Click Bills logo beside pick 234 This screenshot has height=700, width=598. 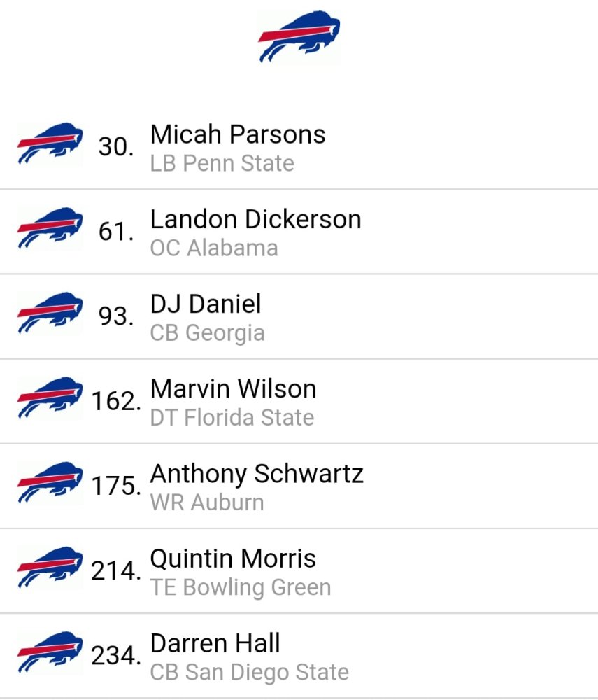(50, 652)
